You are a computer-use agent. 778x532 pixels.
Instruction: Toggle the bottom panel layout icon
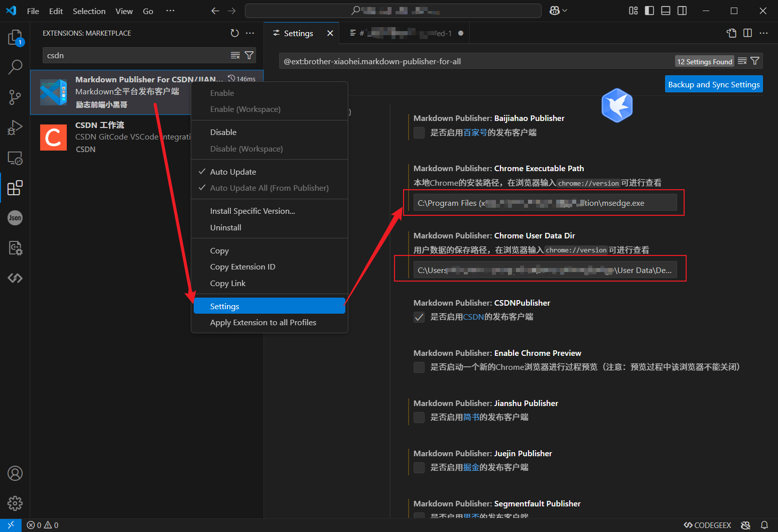pyautogui.click(x=666, y=11)
